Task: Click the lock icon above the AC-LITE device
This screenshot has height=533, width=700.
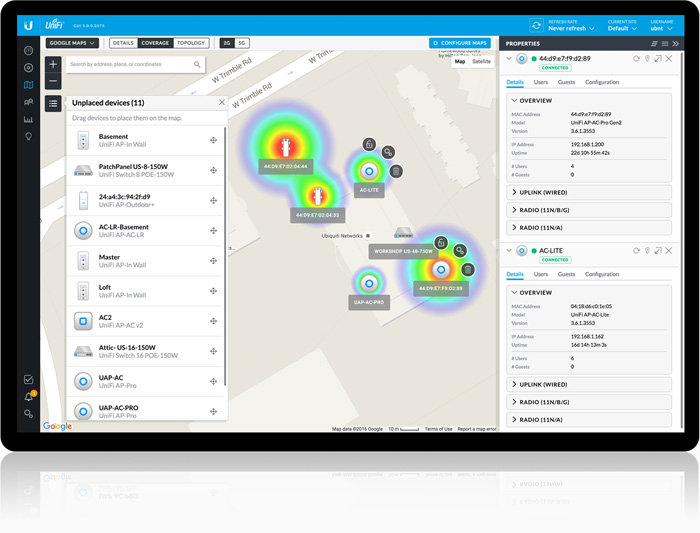Action: 369,146
